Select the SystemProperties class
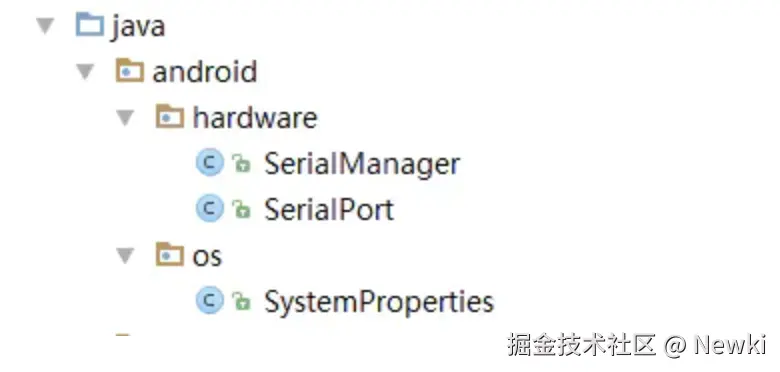 click(x=379, y=302)
